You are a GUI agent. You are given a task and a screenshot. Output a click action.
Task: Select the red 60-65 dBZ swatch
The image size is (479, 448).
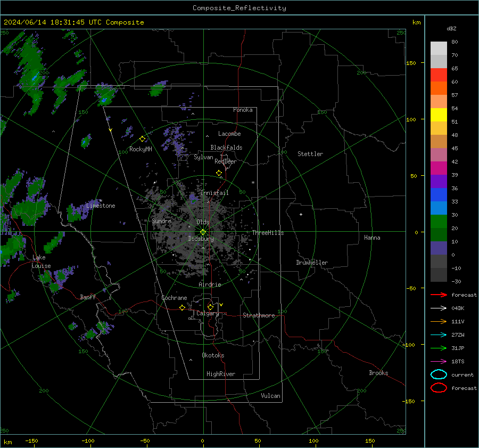[439, 75]
